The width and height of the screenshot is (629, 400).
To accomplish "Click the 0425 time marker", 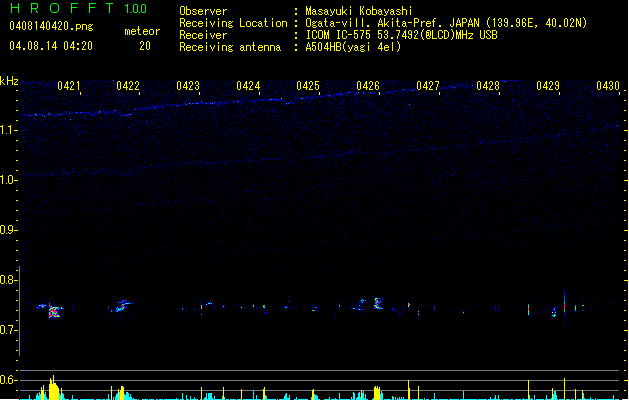I will click(x=308, y=86).
